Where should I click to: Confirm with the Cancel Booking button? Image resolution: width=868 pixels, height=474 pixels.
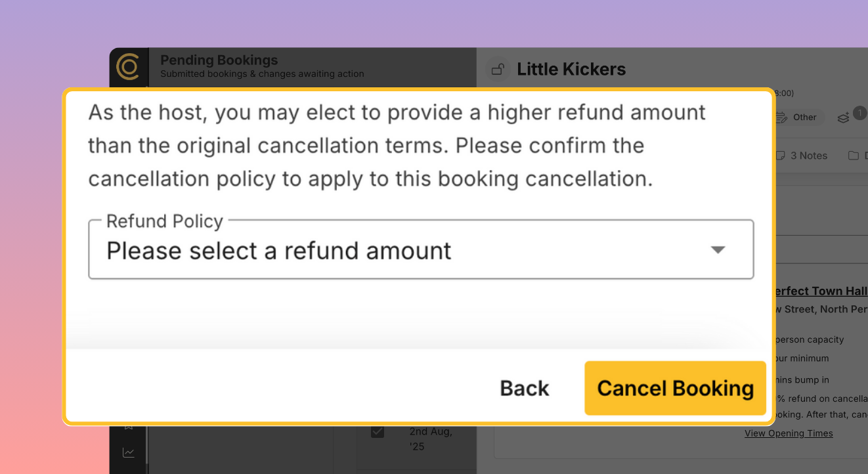[675, 388]
